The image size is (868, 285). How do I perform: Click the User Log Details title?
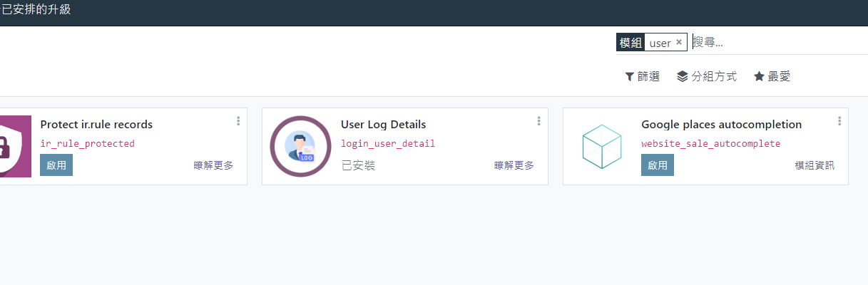383,125
